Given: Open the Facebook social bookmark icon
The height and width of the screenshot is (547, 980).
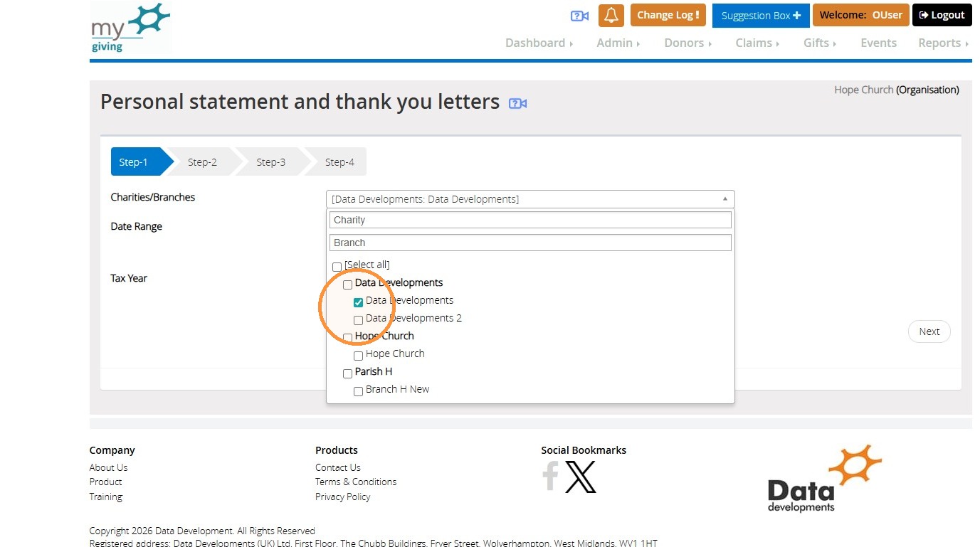Looking at the screenshot, I should [x=550, y=476].
